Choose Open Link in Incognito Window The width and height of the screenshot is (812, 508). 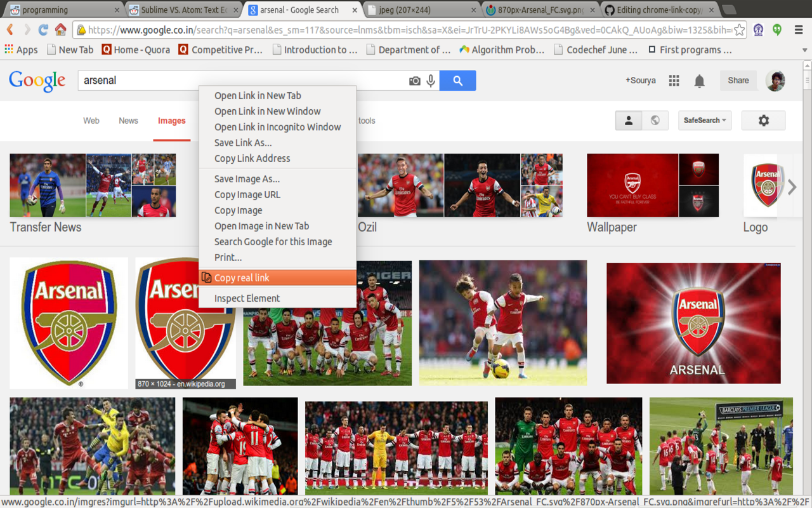pos(277,127)
